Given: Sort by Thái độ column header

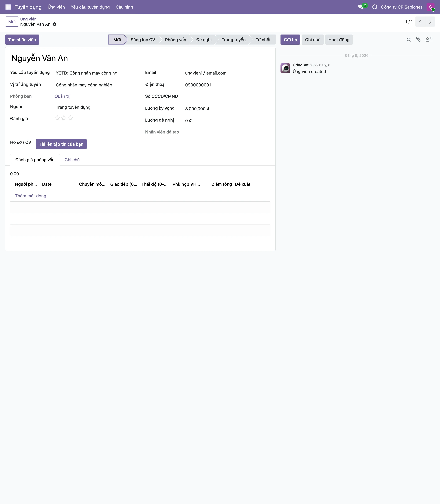Looking at the screenshot, I should pyautogui.click(x=154, y=184).
